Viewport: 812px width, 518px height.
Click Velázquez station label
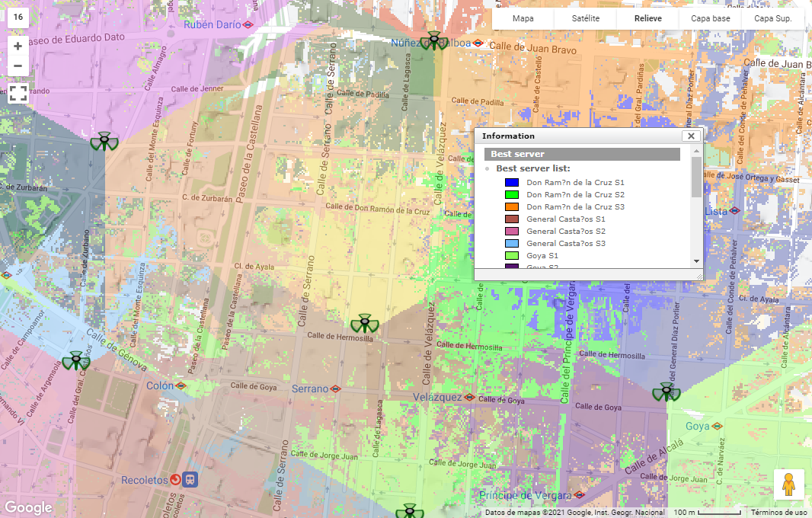437,398
